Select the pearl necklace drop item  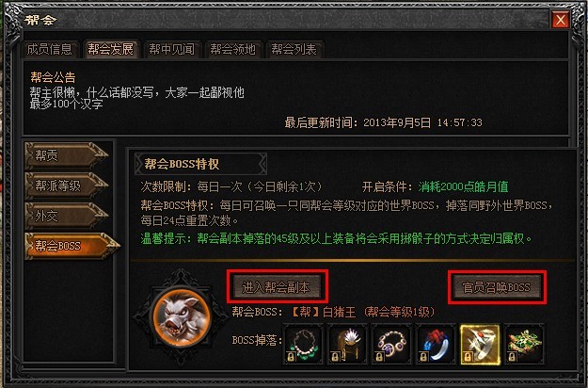coord(303,345)
